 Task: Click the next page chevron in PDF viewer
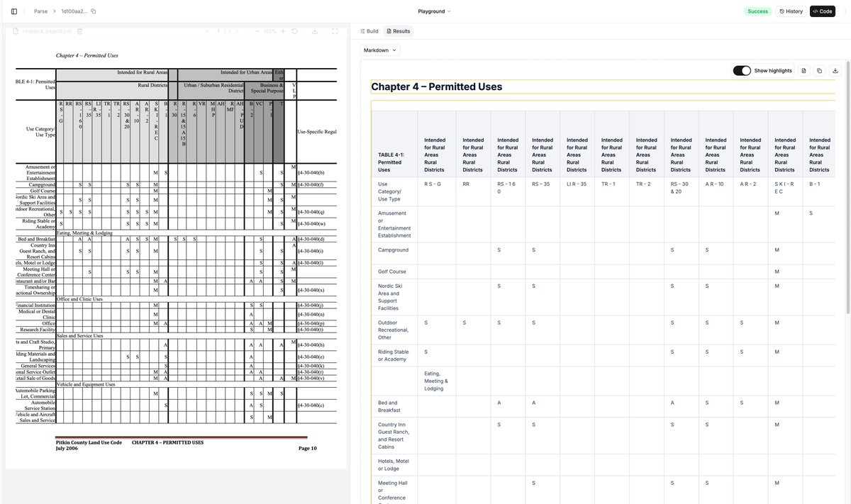(238, 30)
